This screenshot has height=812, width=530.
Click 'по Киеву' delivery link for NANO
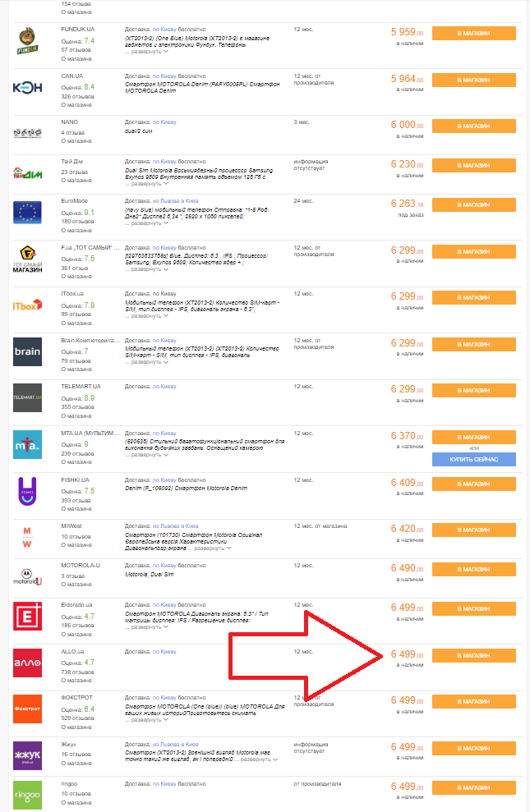pyautogui.click(x=164, y=122)
